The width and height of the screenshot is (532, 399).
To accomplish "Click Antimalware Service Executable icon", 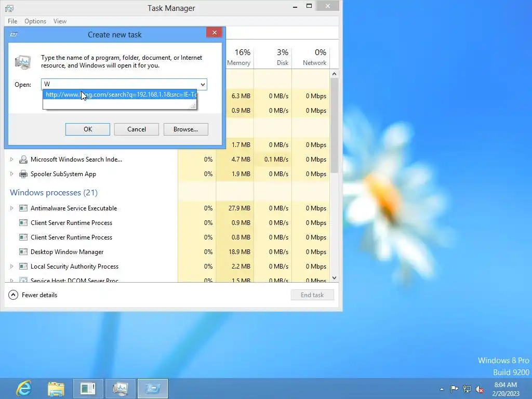I will coord(23,208).
